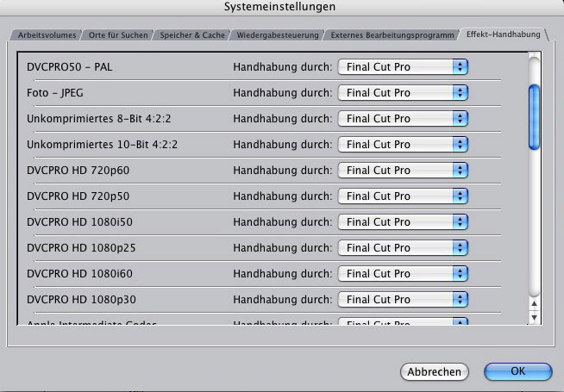Choose handler for DVCPRO HD 1080p25

click(x=402, y=248)
